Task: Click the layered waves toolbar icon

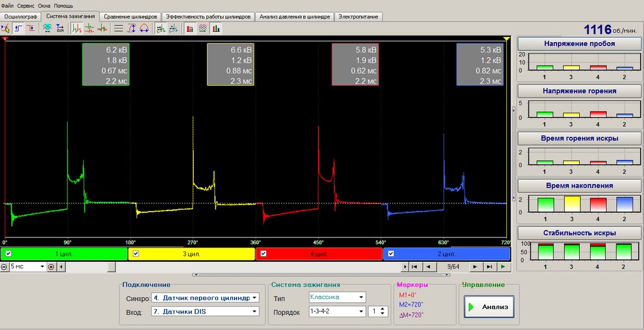Action: [47, 28]
